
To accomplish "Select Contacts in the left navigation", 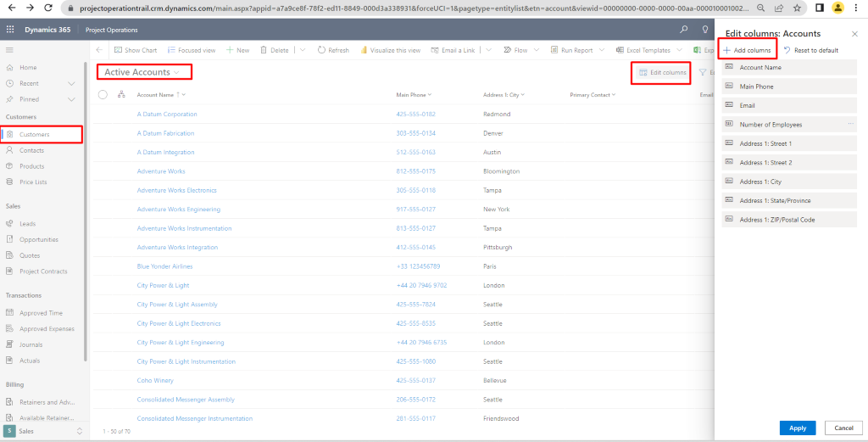I will pos(31,150).
